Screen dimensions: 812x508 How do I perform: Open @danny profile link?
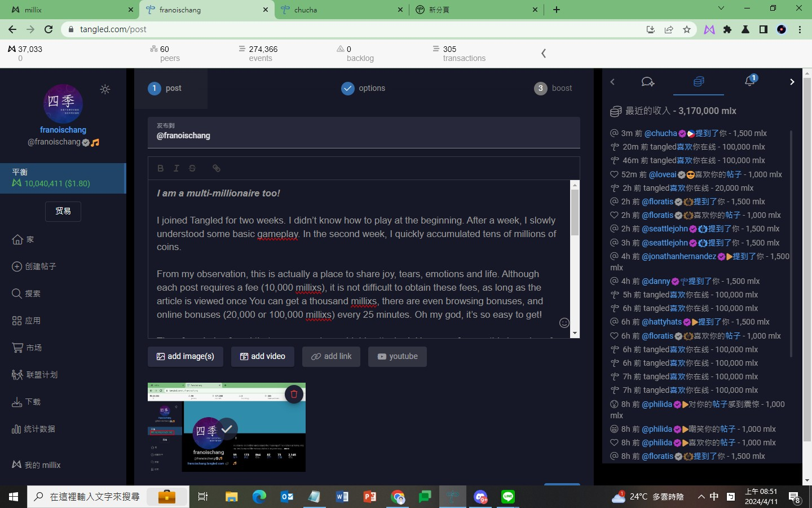[656, 281]
